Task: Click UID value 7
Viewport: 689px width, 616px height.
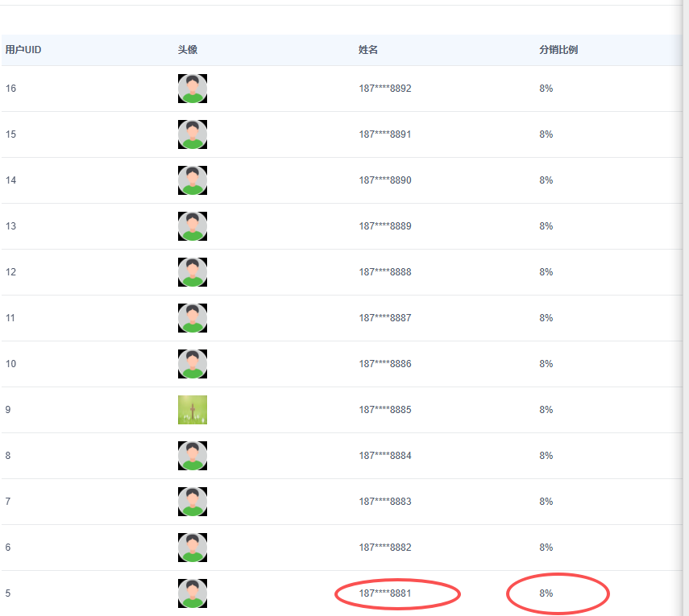Action: tap(8, 502)
